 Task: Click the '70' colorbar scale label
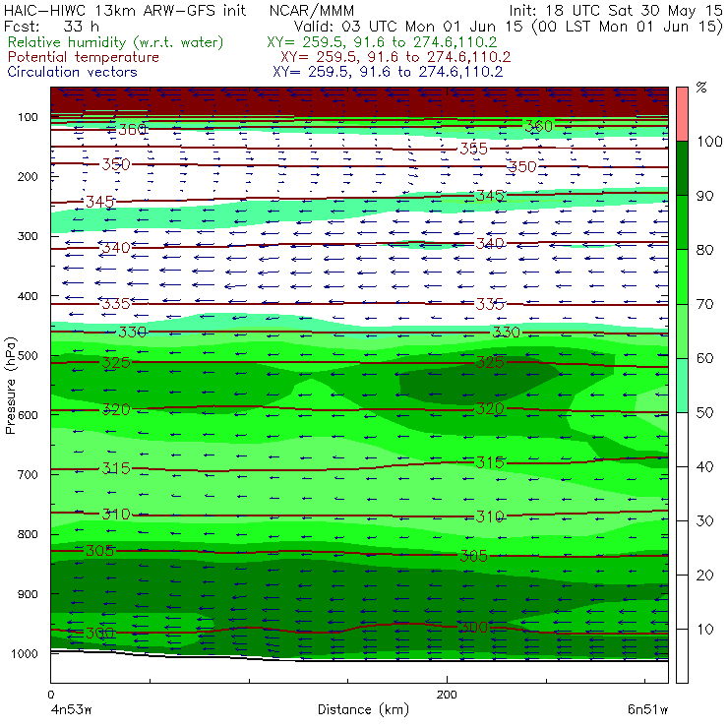[x=705, y=304]
